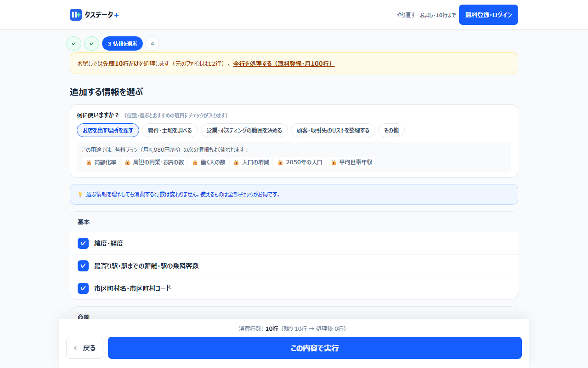Click the lock icon beside 平均世帯年収
588x368 pixels.
pyautogui.click(x=334, y=162)
